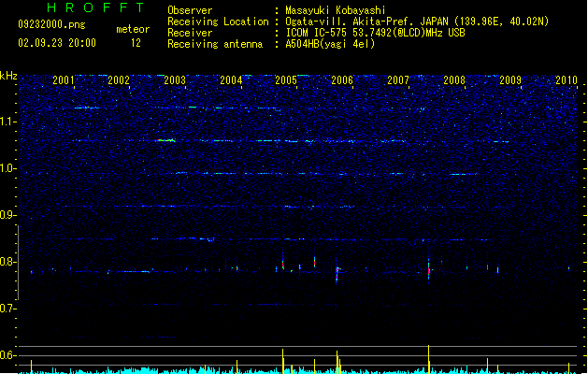Click the 1.1 frequency axis label

(7, 122)
